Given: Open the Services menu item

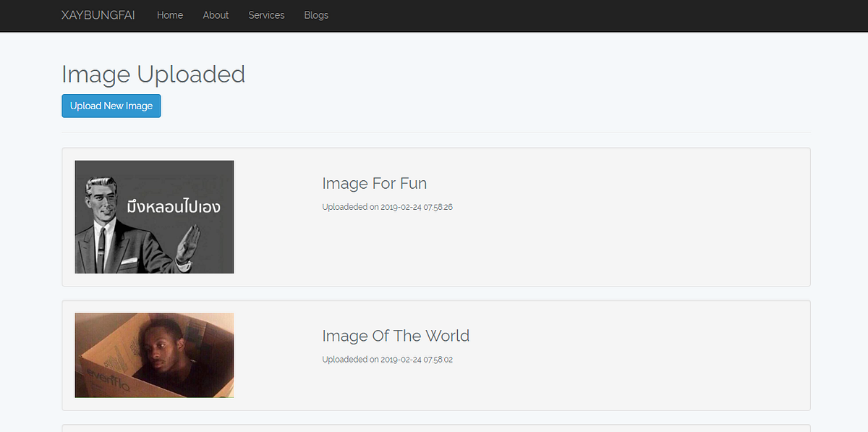Looking at the screenshot, I should click(266, 15).
